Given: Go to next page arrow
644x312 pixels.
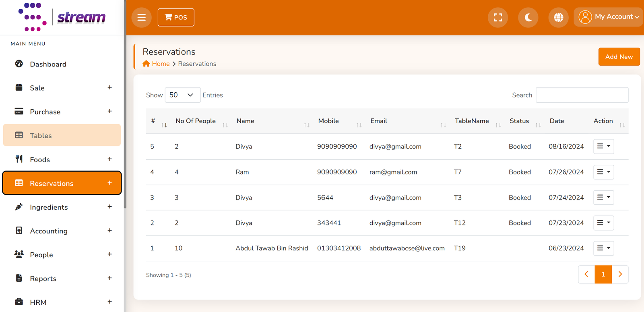Looking at the screenshot, I should coord(620,275).
